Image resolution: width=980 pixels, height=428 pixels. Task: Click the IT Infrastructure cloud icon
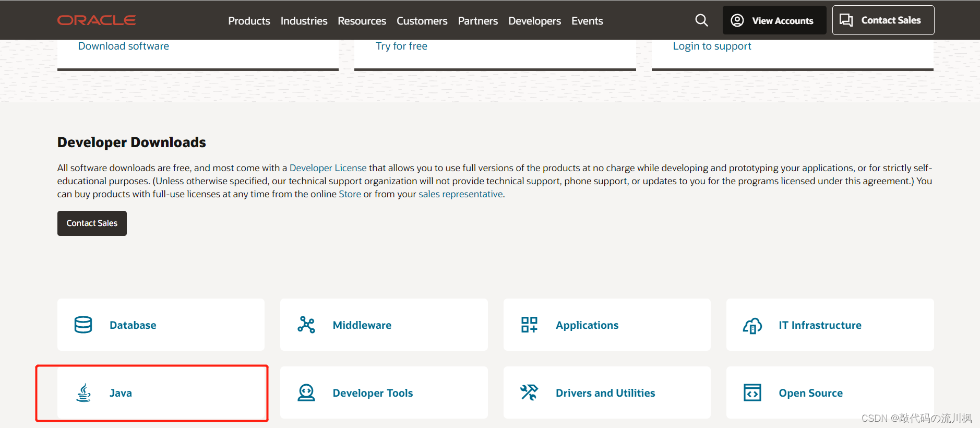coord(752,325)
